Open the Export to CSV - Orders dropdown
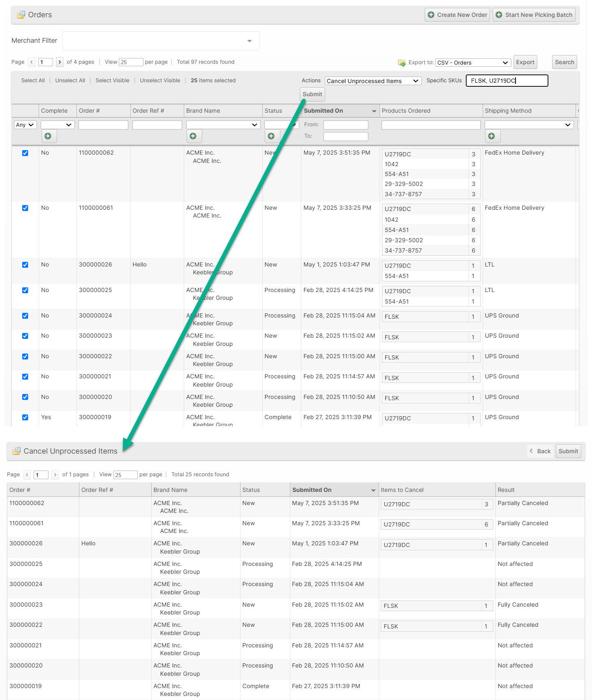This screenshot has height=700, width=592. (x=473, y=63)
